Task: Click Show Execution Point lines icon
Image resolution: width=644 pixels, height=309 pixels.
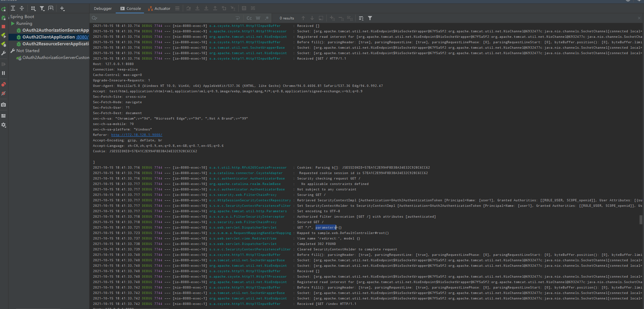Action: point(177,8)
